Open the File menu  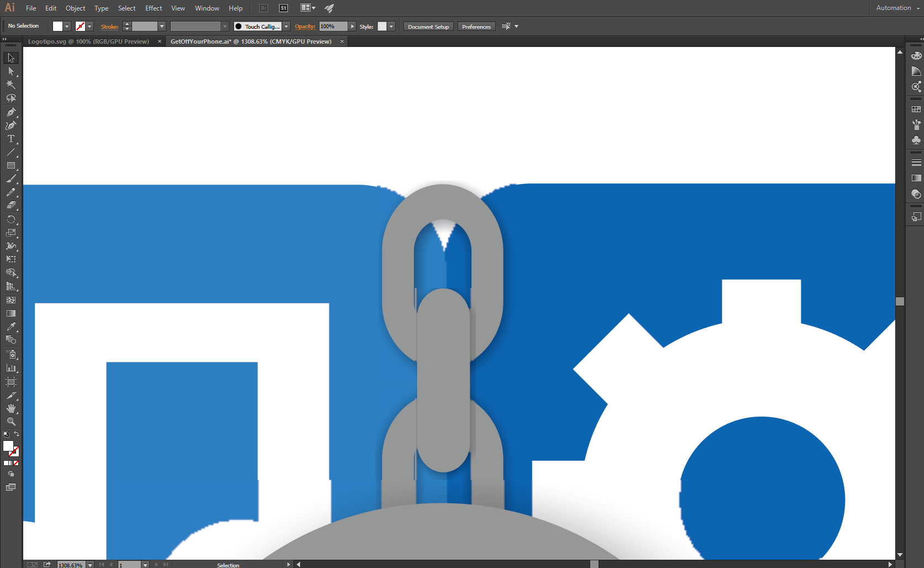[x=31, y=8]
